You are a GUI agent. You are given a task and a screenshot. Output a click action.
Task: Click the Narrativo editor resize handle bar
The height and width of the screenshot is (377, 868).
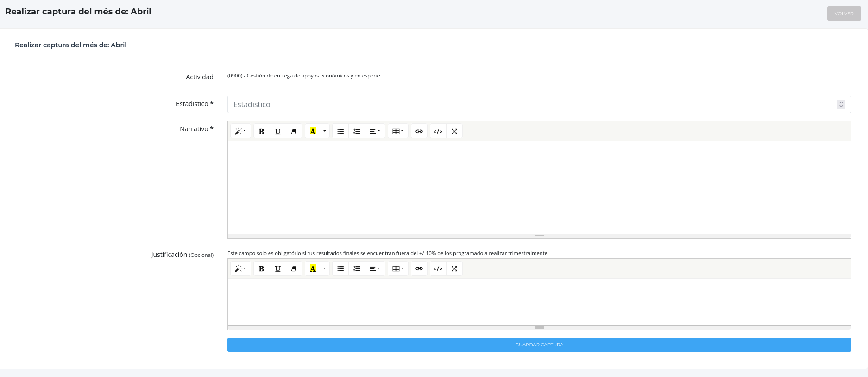coord(539,236)
